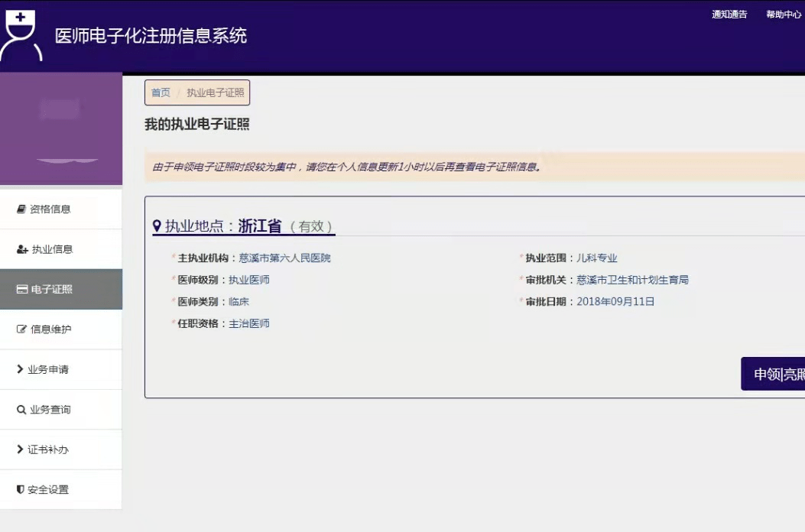Expand the 业务申请 chevron
The width and height of the screenshot is (805, 532).
click(20, 368)
